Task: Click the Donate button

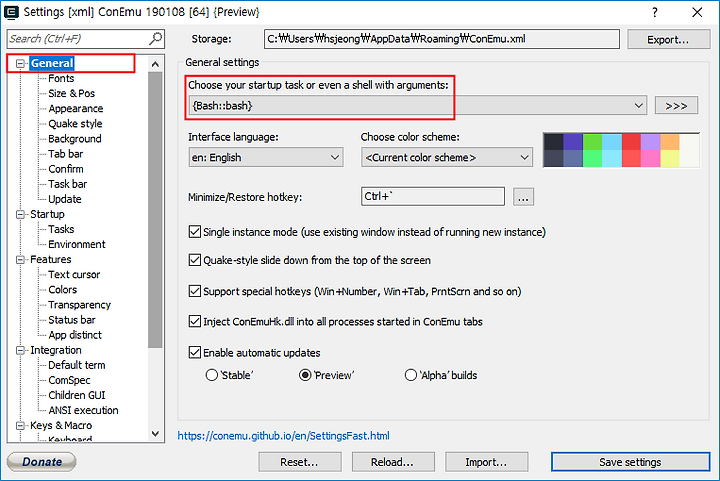Action: coord(42,462)
